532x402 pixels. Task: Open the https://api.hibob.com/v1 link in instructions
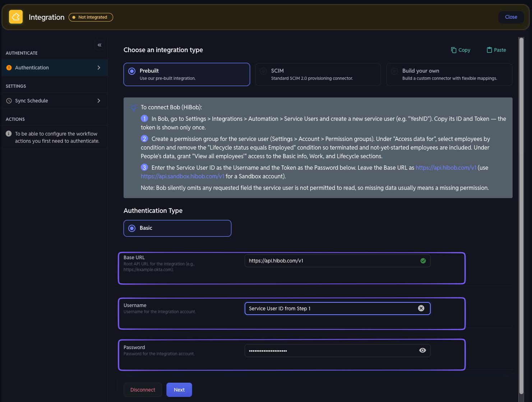tap(446, 168)
